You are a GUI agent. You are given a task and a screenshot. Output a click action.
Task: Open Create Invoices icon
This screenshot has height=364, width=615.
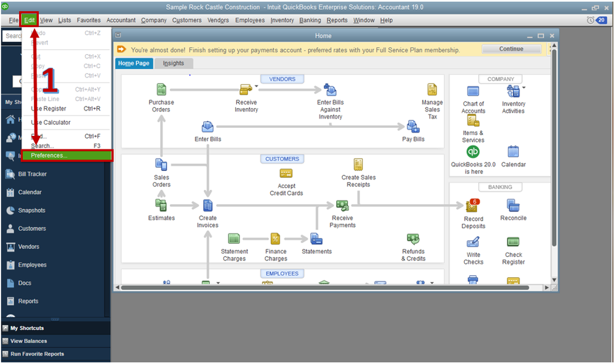[207, 205]
